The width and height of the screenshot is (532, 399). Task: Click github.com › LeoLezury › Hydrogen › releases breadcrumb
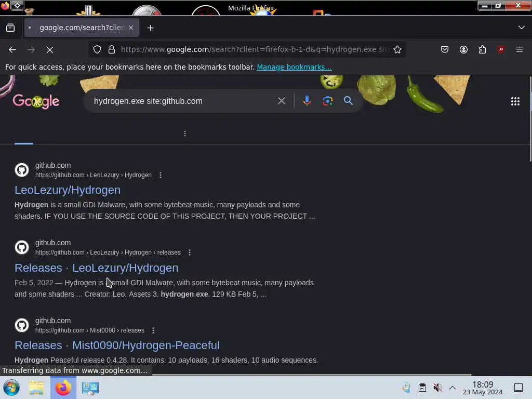coord(108,252)
